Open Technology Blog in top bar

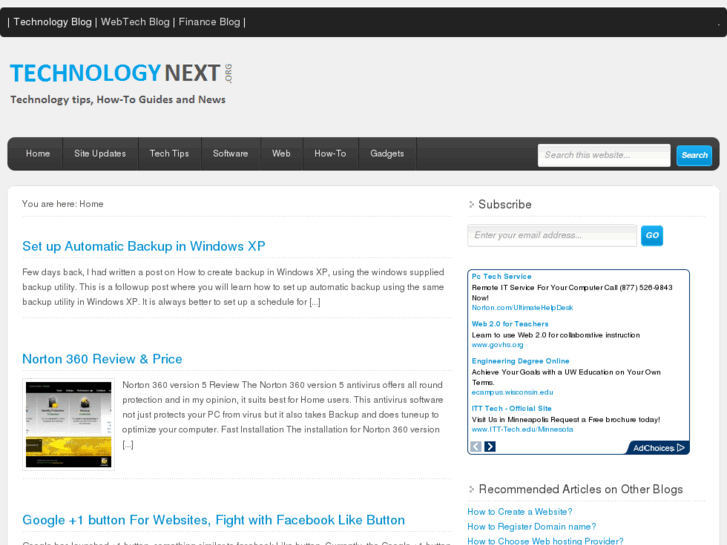tap(52, 22)
